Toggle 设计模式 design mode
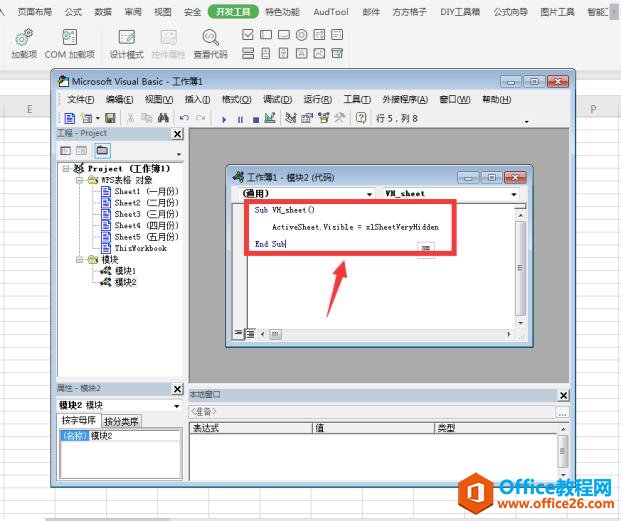 (126, 44)
